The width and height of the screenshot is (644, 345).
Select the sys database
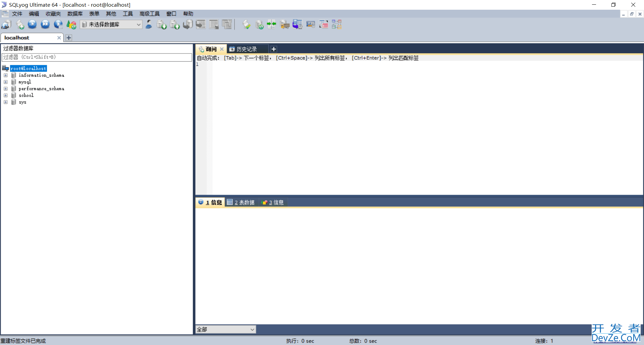tap(22, 102)
